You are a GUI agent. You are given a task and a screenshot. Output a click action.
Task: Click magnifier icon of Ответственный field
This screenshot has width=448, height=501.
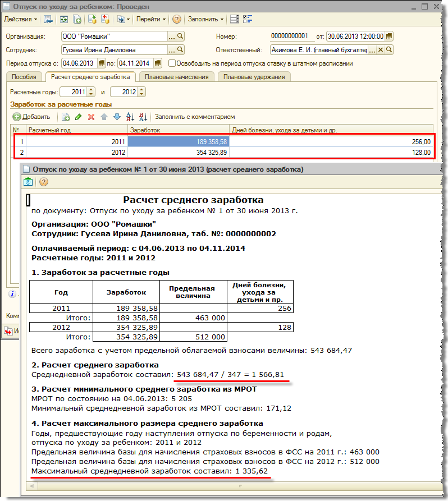(389, 50)
